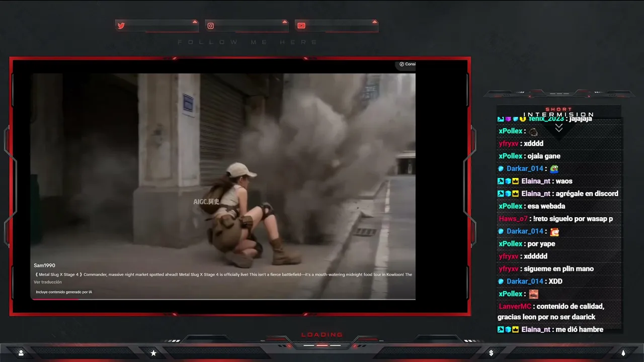Click the face emote on xPollex's last message

[533, 294]
